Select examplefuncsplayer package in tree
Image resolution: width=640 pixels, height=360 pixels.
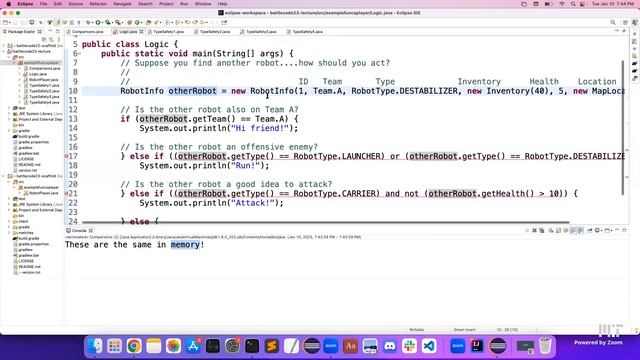click(x=41, y=63)
